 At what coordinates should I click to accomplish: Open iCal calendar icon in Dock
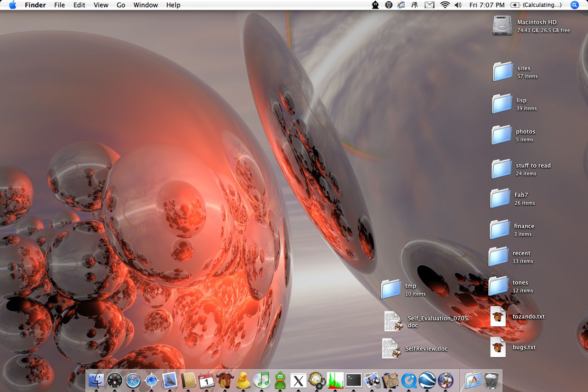207,380
